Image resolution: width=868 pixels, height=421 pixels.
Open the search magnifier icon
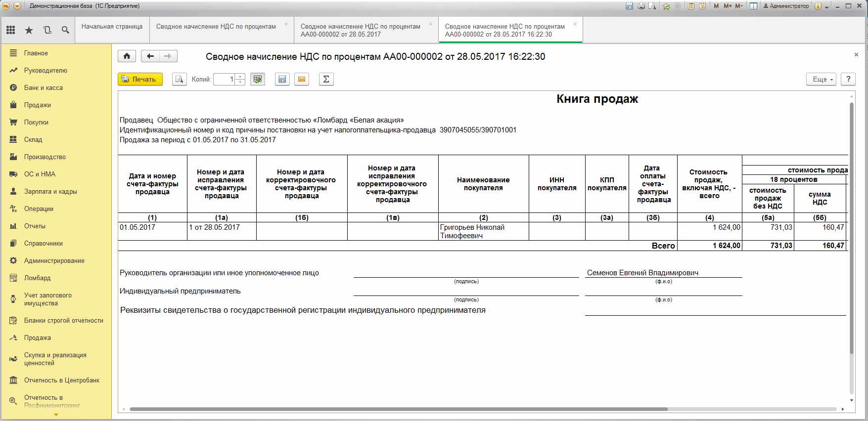coord(65,30)
